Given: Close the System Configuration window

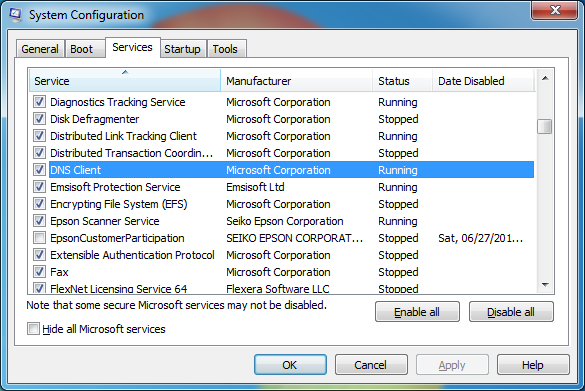Looking at the screenshot, I should point(554,10).
